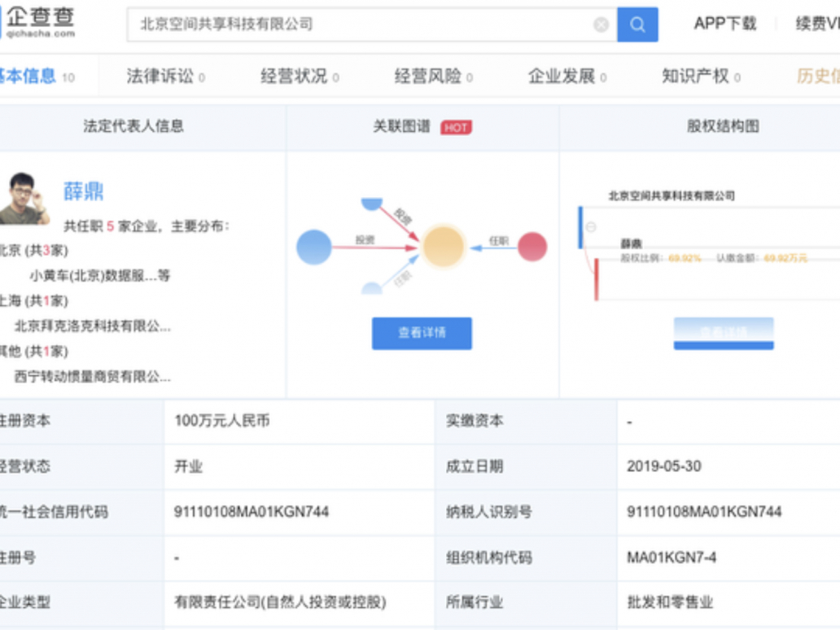Switch to the 经营状况 tab
This screenshot has height=630, width=840.
[300, 76]
